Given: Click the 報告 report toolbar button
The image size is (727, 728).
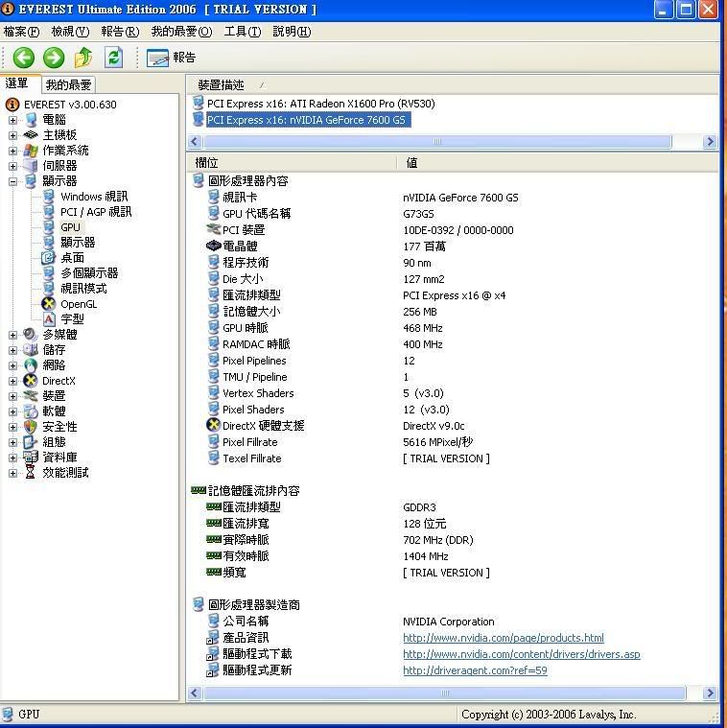Looking at the screenshot, I should pos(172,58).
